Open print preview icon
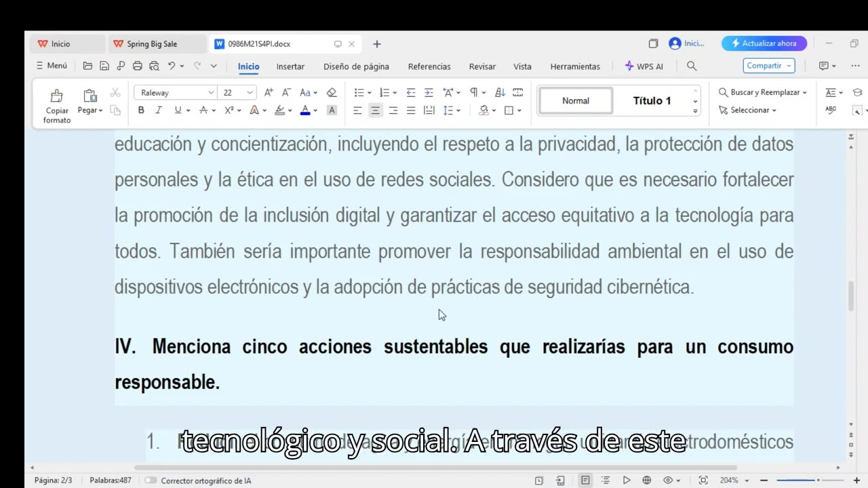The height and width of the screenshot is (488, 868). (x=154, y=66)
